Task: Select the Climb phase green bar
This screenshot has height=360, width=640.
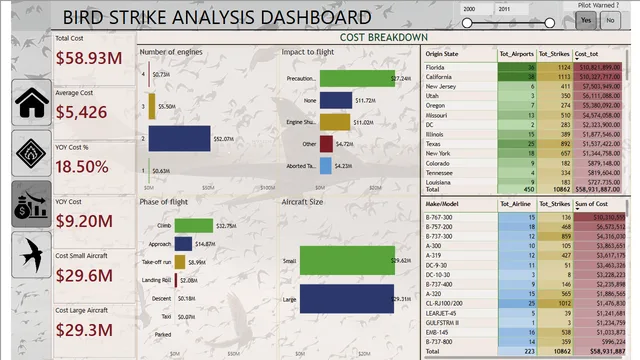Action: coord(194,226)
